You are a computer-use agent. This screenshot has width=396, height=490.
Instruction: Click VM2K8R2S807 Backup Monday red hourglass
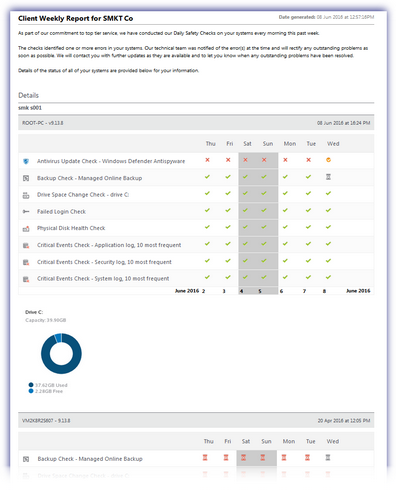tap(284, 458)
